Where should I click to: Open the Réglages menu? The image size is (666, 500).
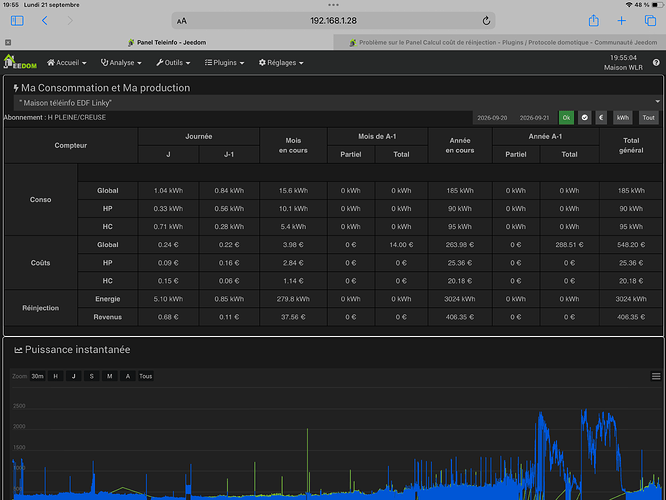[281, 62]
